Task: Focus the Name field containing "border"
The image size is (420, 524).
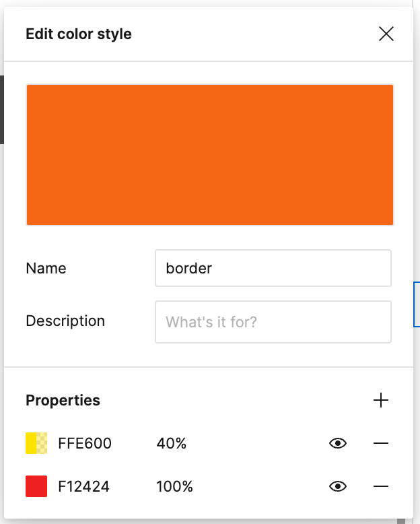Action: point(273,268)
